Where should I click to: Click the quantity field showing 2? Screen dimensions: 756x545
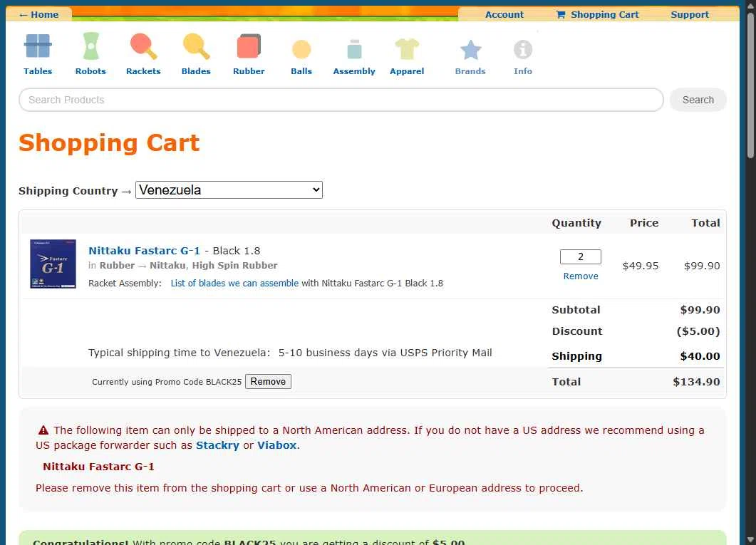(581, 257)
